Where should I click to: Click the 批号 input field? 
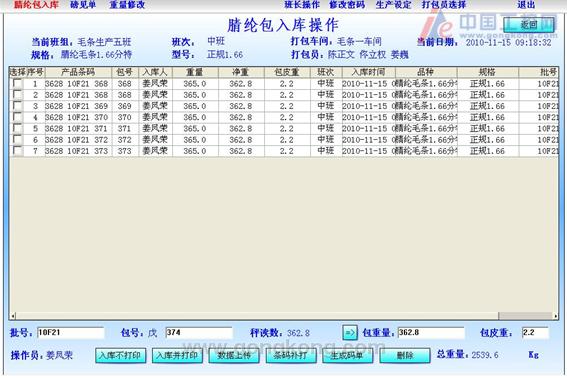click(x=71, y=332)
